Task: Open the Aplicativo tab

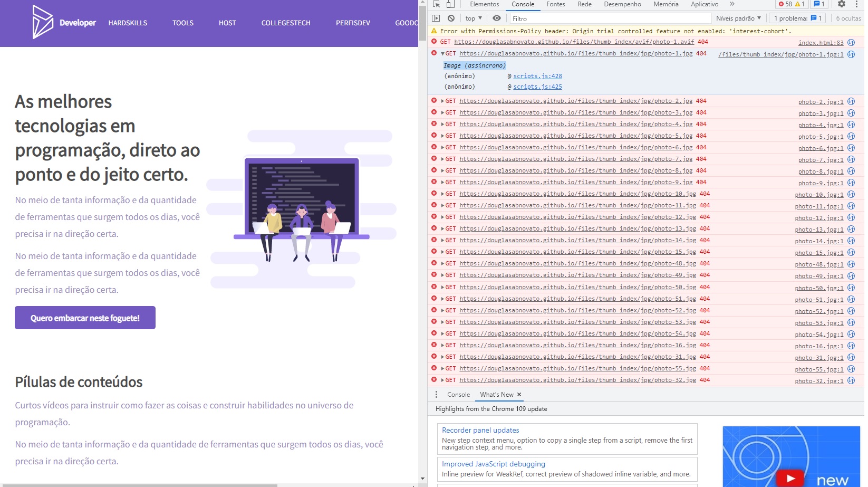Action: 705,4
